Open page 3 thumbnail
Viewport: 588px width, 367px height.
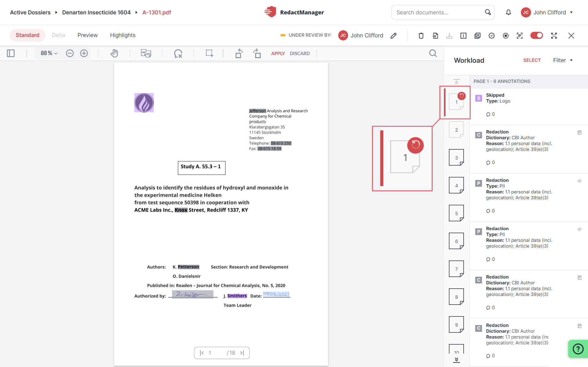pos(456,157)
